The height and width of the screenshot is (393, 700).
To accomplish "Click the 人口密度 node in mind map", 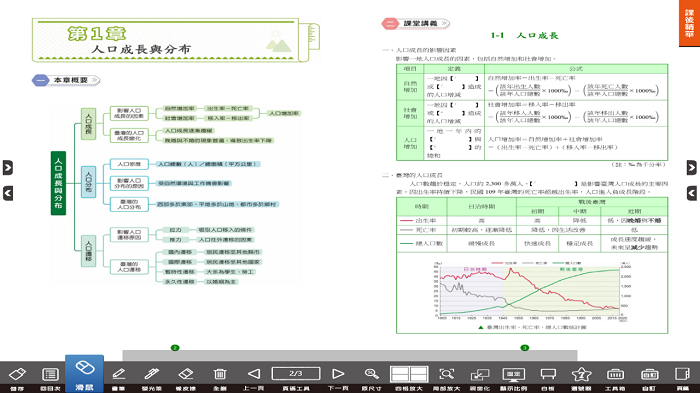I will (129, 164).
